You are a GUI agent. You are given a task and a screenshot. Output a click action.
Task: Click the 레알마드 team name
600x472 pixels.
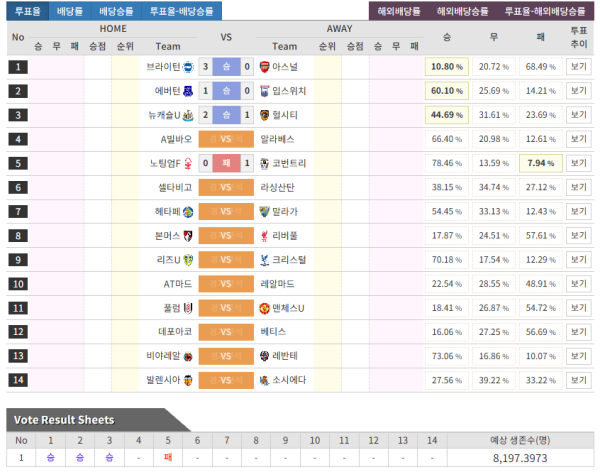tap(277, 284)
